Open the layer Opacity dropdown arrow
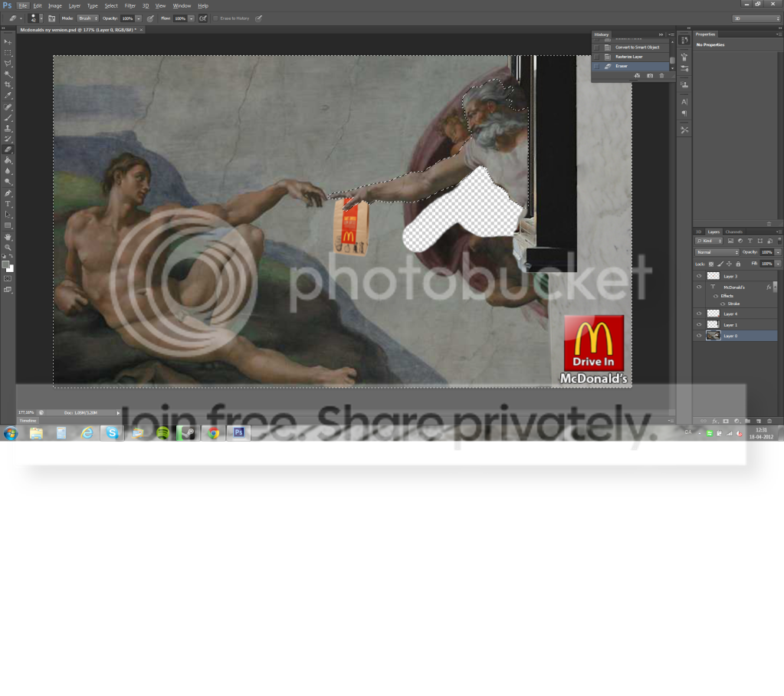Viewport: 784px width, 696px height. click(x=778, y=252)
